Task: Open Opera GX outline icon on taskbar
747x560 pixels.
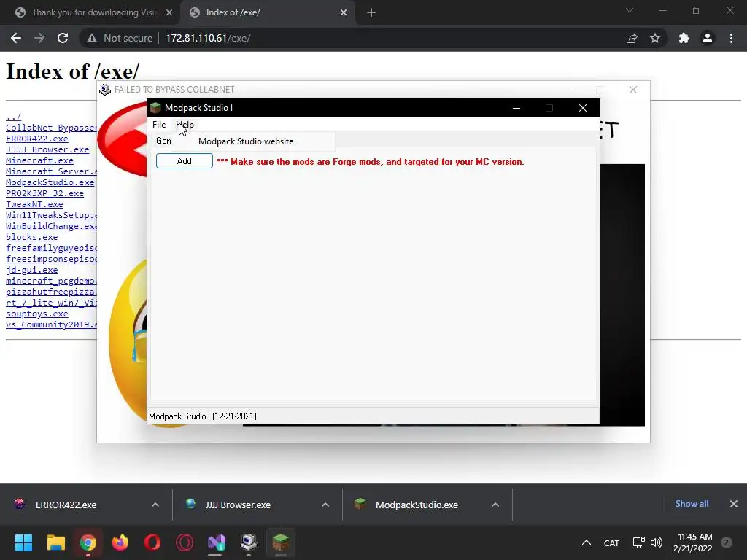Action: [185, 542]
